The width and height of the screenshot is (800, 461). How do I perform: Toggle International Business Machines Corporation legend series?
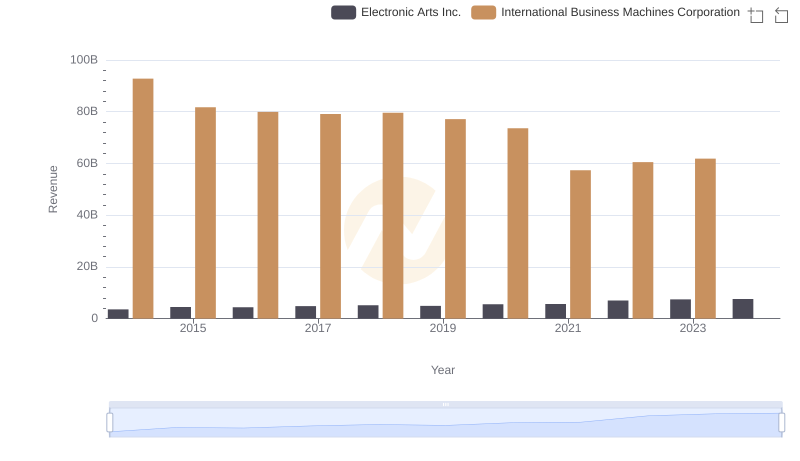pyautogui.click(x=606, y=12)
